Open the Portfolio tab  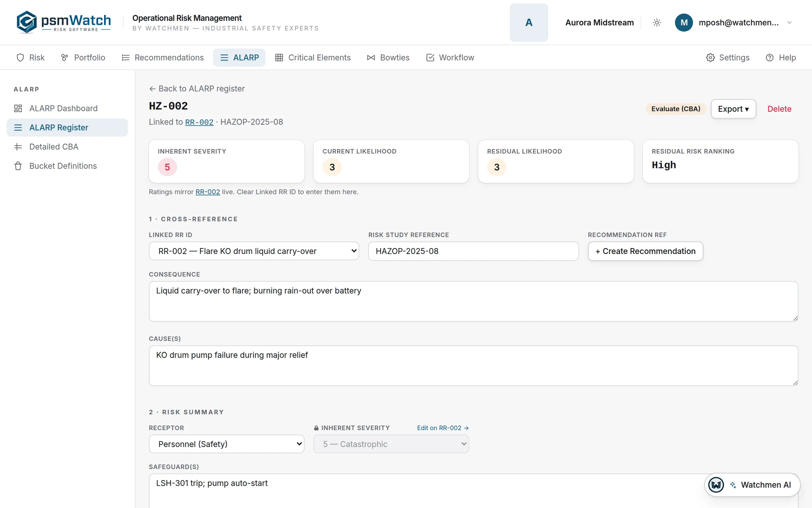click(83, 58)
